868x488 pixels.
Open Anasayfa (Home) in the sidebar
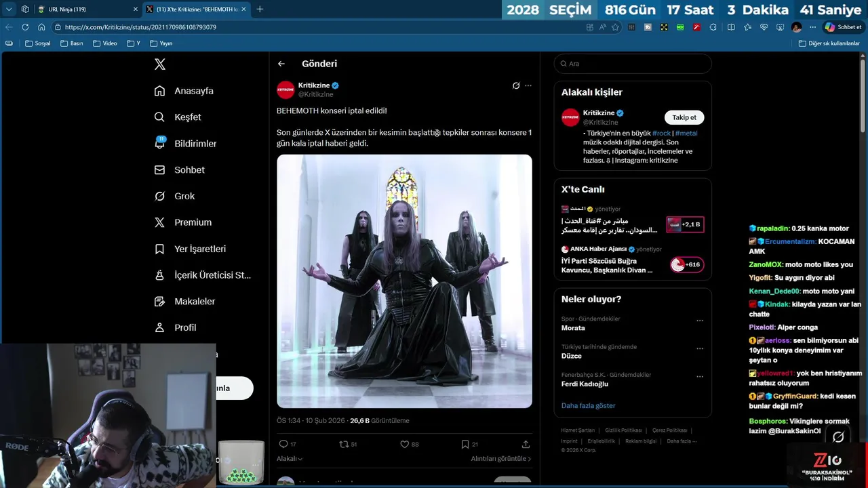coord(184,91)
